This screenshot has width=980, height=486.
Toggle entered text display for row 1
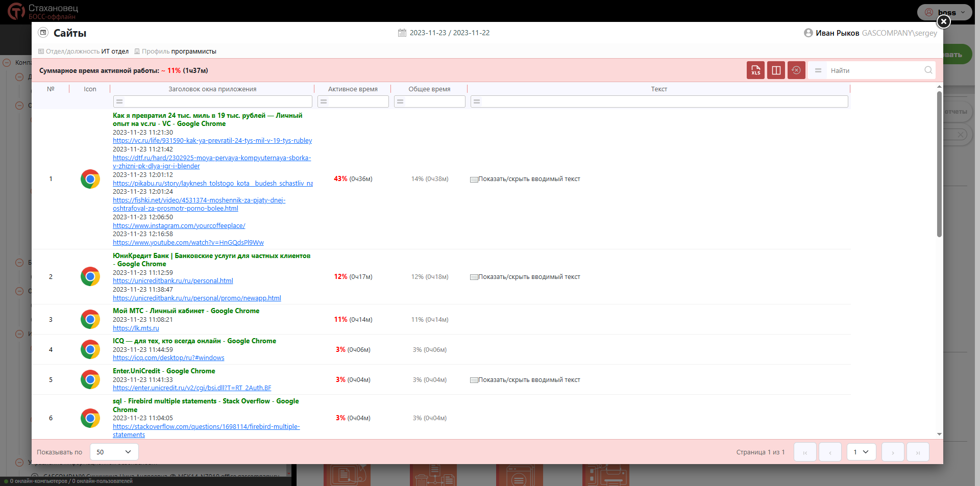click(x=525, y=179)
